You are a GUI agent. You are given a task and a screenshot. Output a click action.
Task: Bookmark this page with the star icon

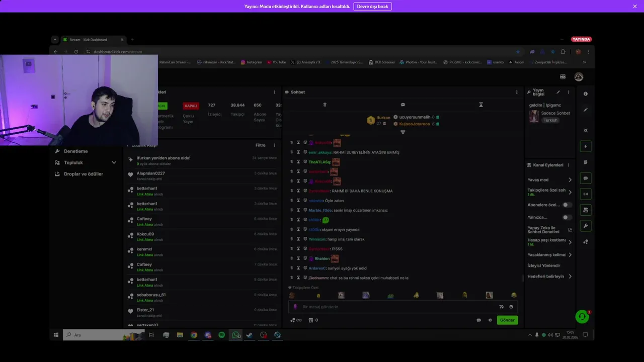518,52
